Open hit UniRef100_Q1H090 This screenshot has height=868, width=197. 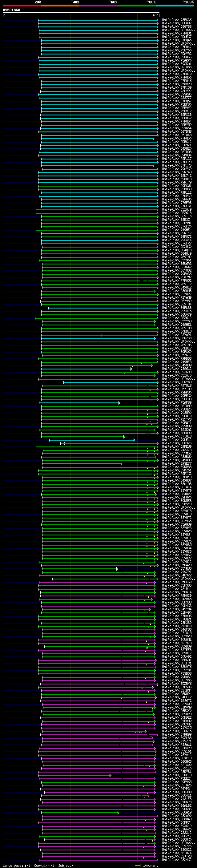177,612
